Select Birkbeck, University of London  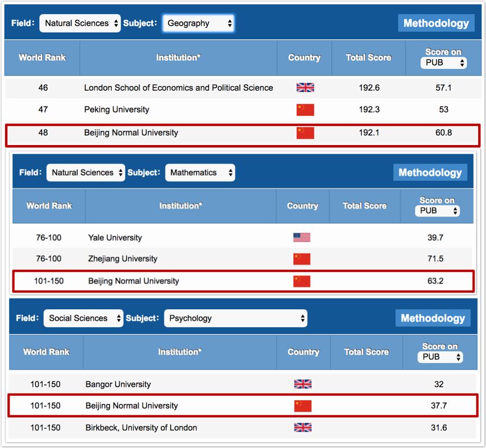142,428
